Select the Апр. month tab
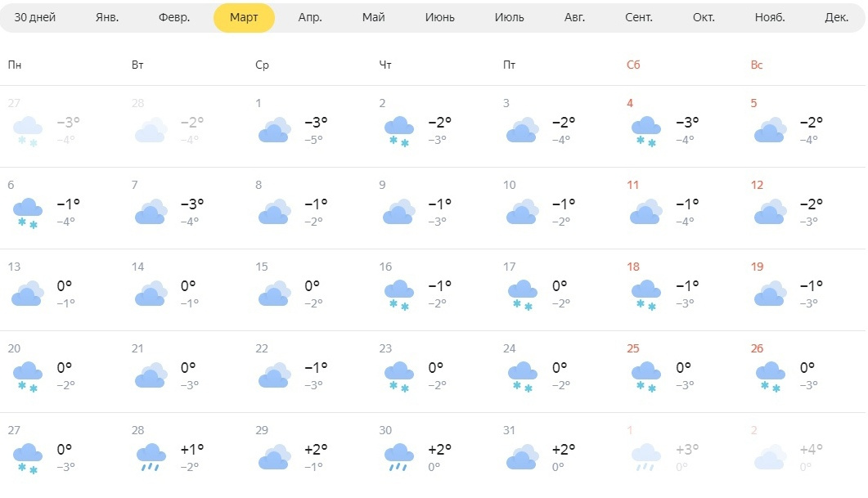The height and width of the screenshot is (498, 868). [x=310, y=17]
